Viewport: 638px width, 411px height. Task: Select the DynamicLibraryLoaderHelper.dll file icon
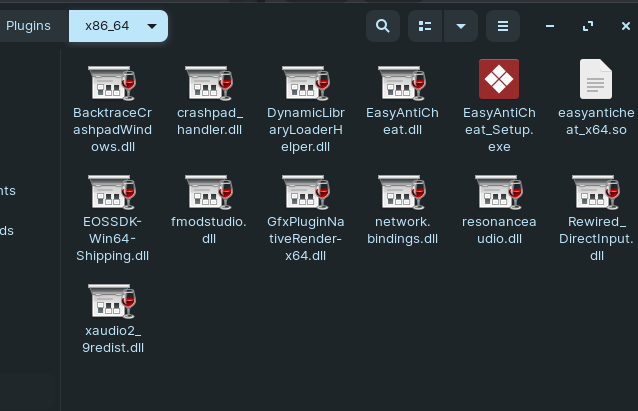pyautogui.click(x=306, y=83)
